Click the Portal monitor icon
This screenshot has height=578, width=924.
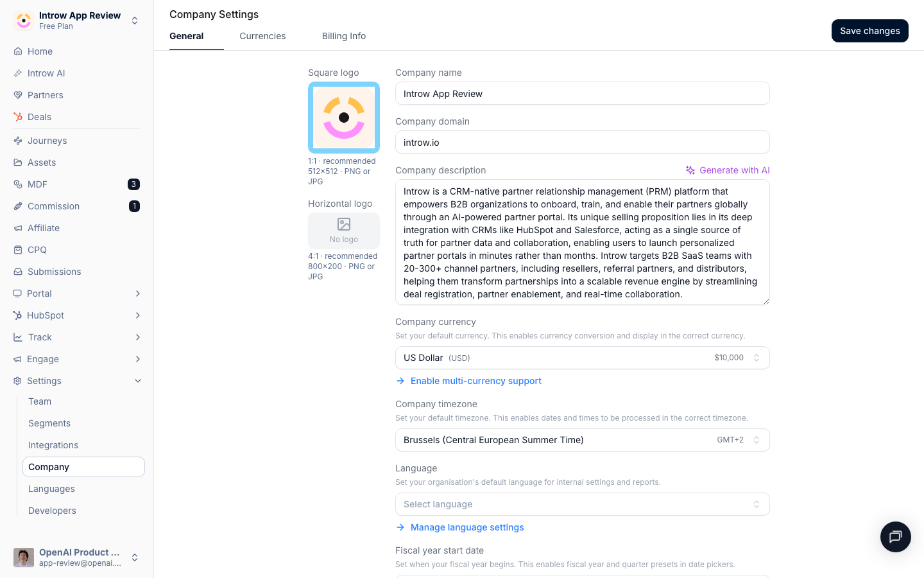(17, 293)
